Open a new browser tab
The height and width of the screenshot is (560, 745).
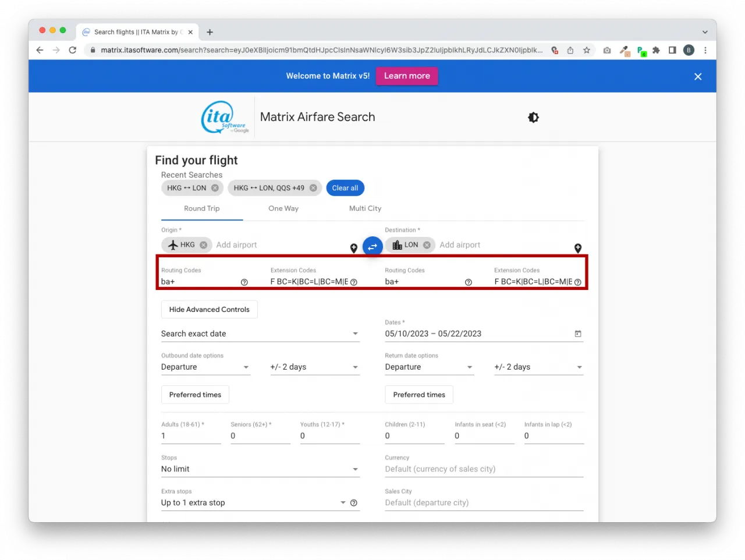click(x=210, y=32)
